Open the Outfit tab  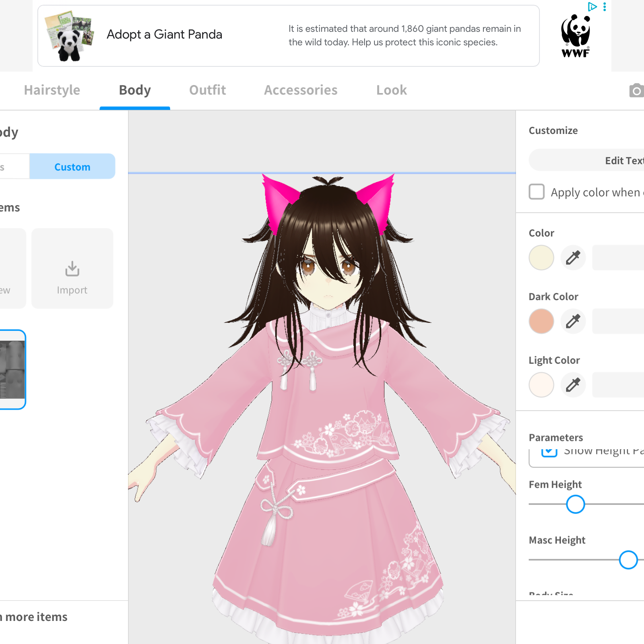(x=208, y=90)
